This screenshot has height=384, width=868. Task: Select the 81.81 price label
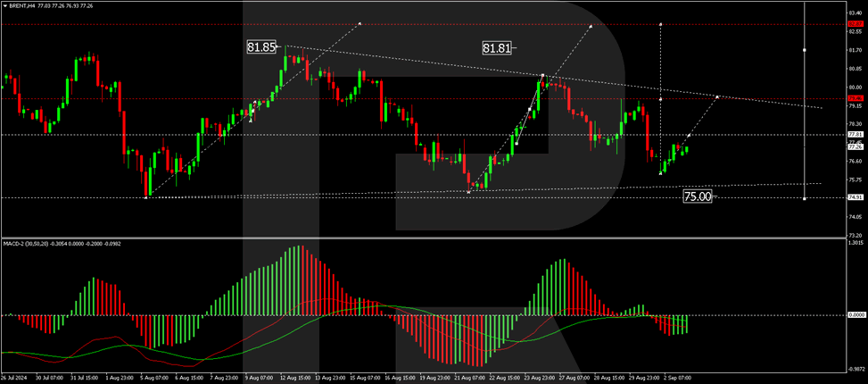(x=496, y=48)
